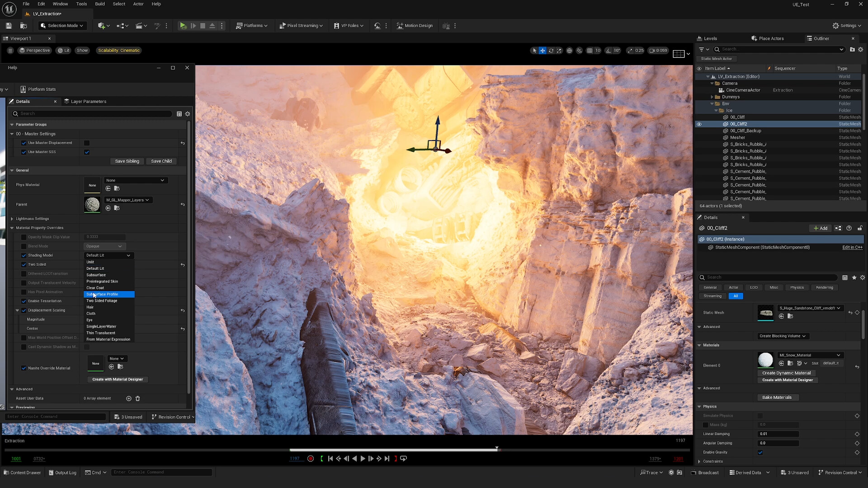This screenshot has height=488, width=868.
Task: Disable the Two Sided override checkbox
Action: (x=24, y=265)
